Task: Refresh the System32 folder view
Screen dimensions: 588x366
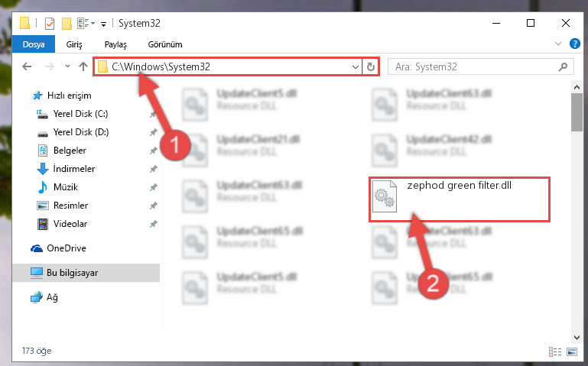Action: pos(371,66)
